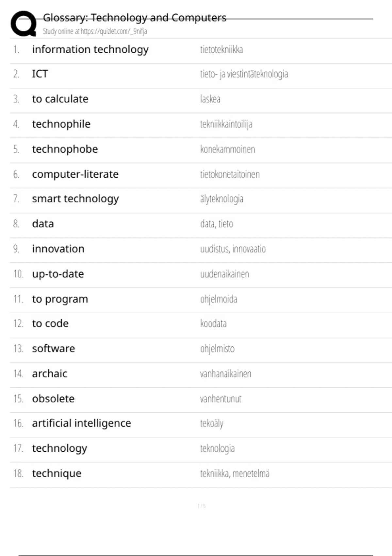The width and height of the screenshot is (392, 556).
Task: Click the term 'to calculate'
Action: [x=60, y=99]
